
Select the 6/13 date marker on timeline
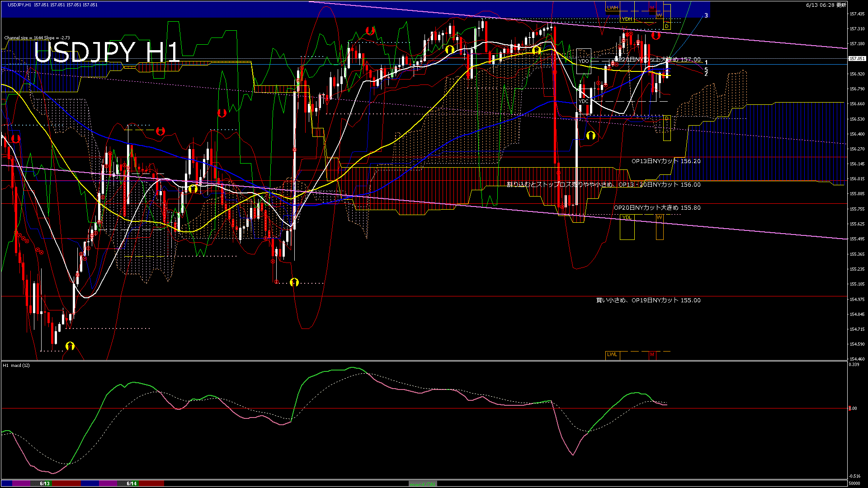pyautogui.click(x=44, y=483)
